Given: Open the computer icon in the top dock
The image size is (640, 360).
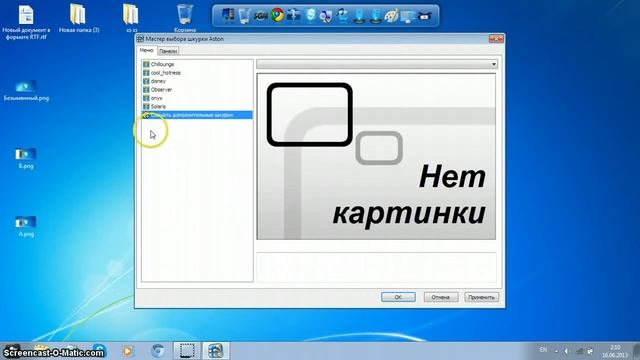Looking at the screenshot, I should [x=228, y=16].
